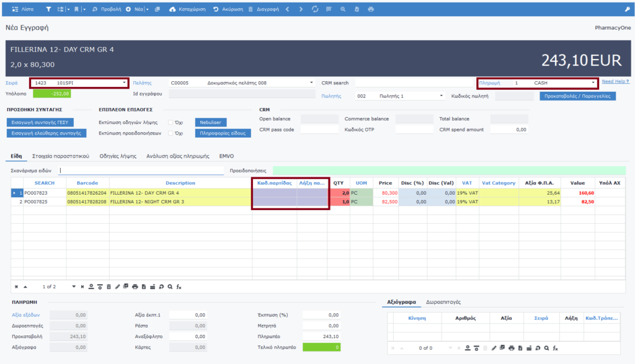635x364 pixels.
Task: Click the refresh icon in top toolbar
Action: [x=315, y=9]
